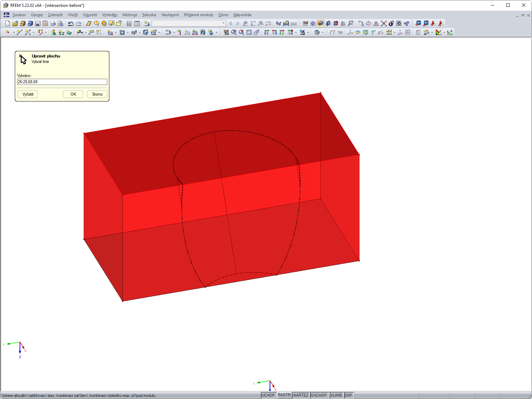Switch view to the Y direction
Viewport: 532px width, 399px height.
[x=274, y=32]
